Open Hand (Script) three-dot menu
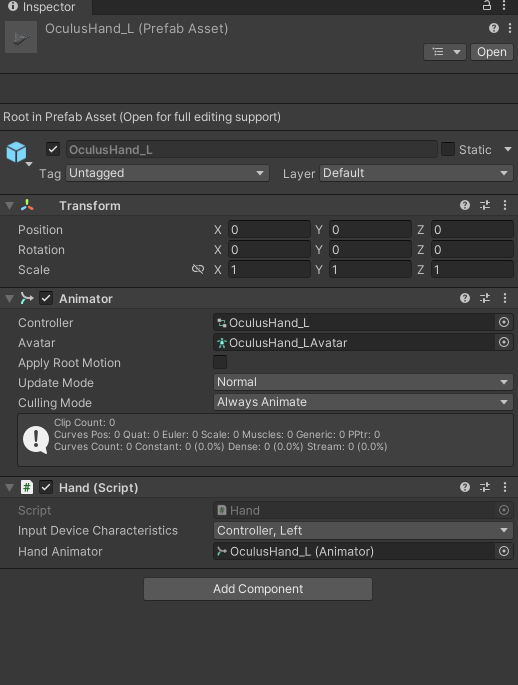The width and height of the screenshot is (518, 685). click(505, 487)
